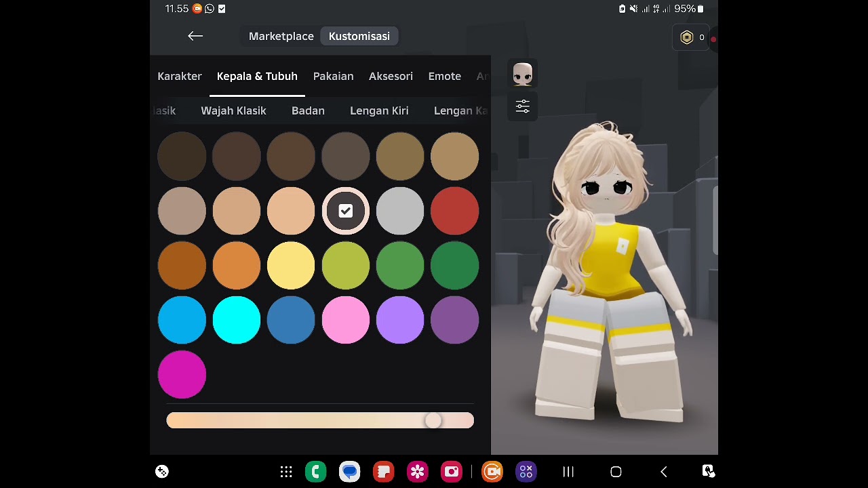
Task: Open the Karakter category tab
Action: click(x=180, y=77)
